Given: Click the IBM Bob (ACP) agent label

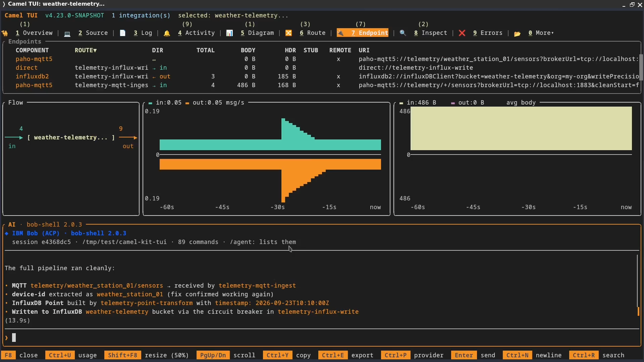Looking at the screenshot, I should point(36,233).
